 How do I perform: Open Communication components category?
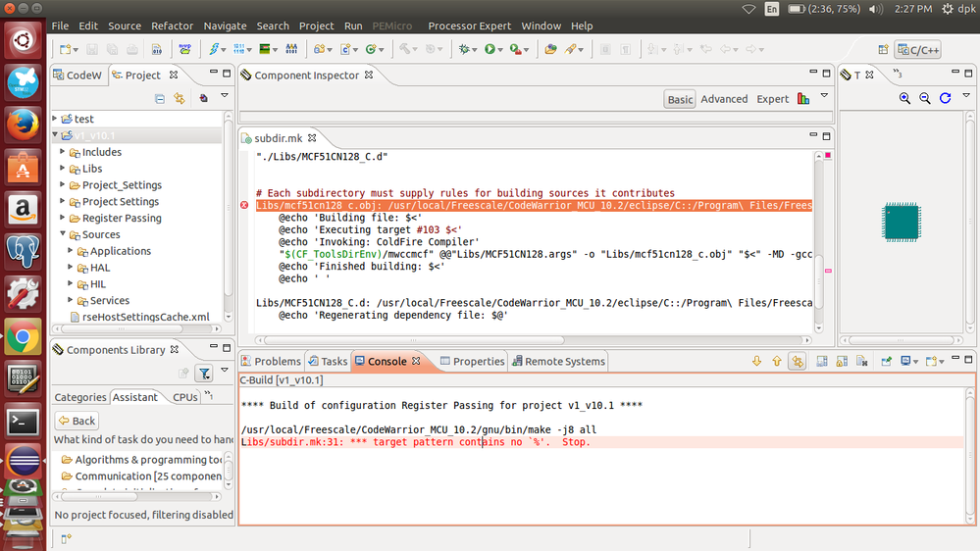(142, 476)
